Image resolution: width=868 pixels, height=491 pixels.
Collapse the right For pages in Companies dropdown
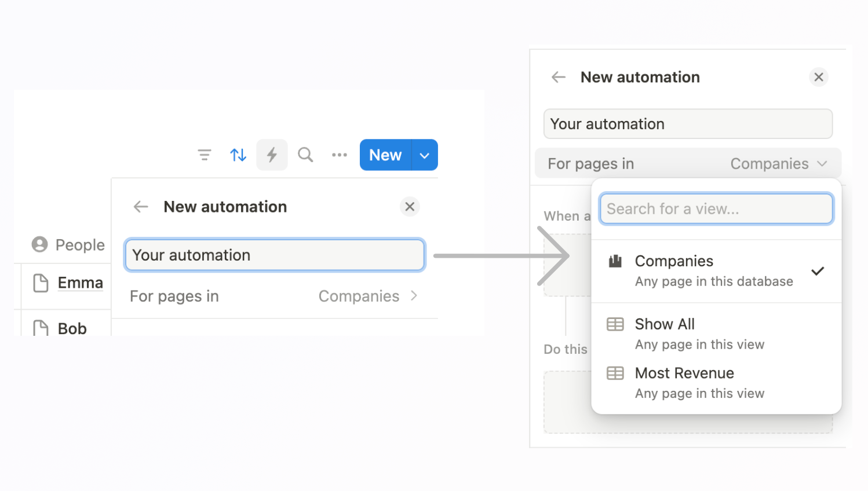pos(688,164)
